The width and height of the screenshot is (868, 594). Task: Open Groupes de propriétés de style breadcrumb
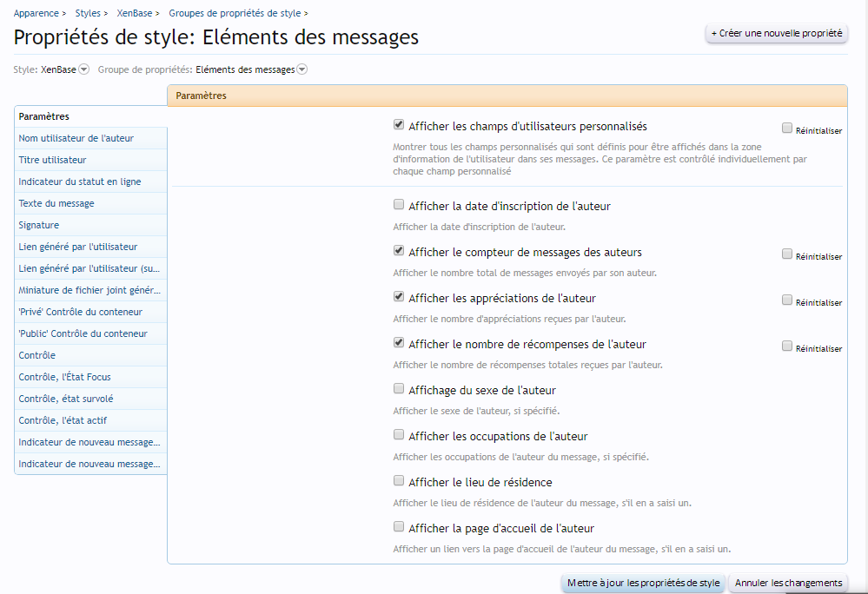click(x=235, y=13)
